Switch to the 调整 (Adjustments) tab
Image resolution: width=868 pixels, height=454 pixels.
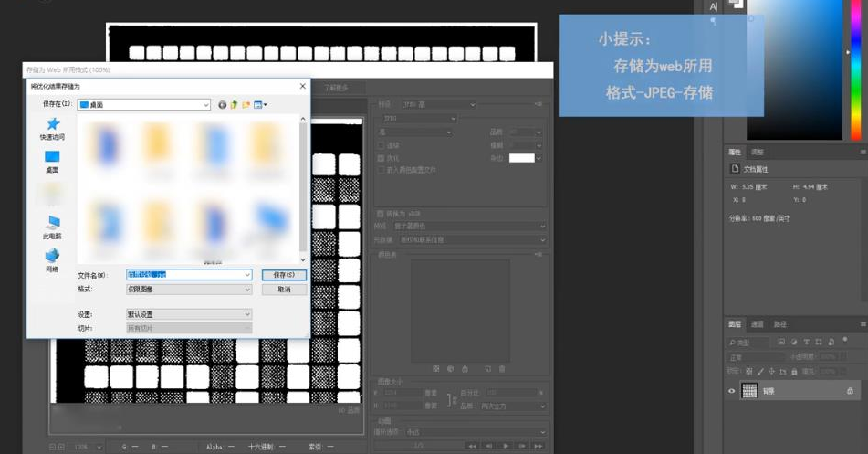[x=758, y=152]
